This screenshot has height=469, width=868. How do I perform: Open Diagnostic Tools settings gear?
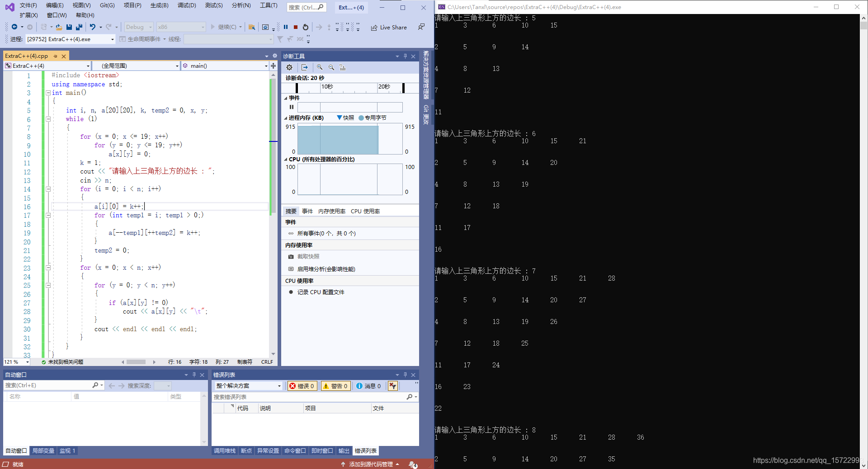289,67
